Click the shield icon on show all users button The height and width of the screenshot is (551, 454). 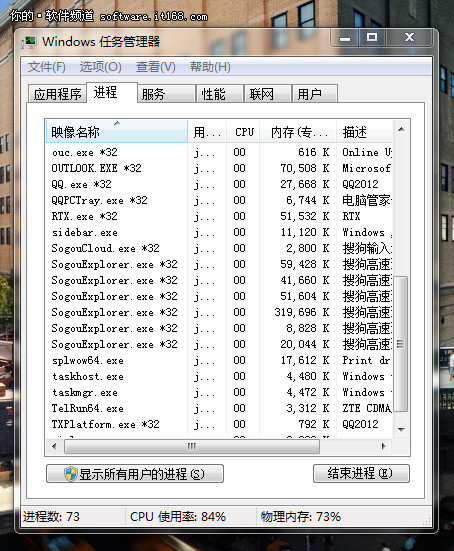tap(71, 474)
